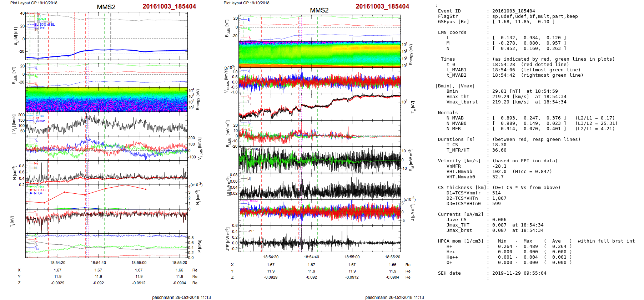Click the electron energy spectrogram in the right plot
644x300 pixels.
[x=320, y=54]
